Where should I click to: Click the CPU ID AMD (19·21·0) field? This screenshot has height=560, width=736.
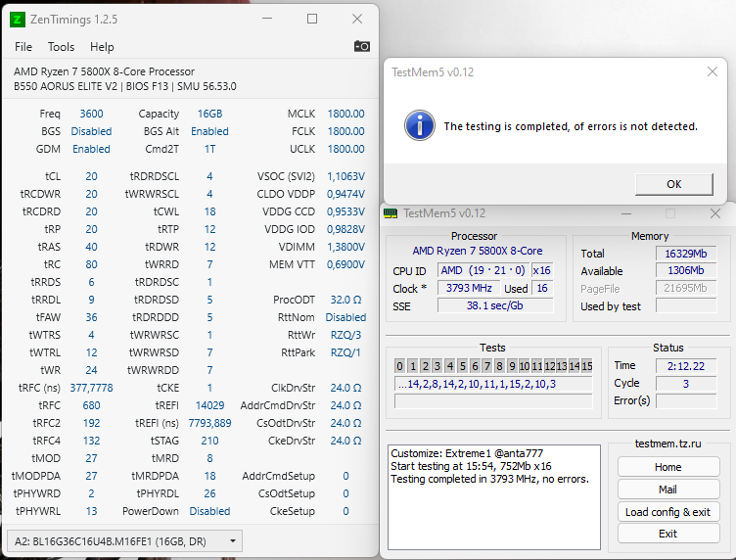483,271
